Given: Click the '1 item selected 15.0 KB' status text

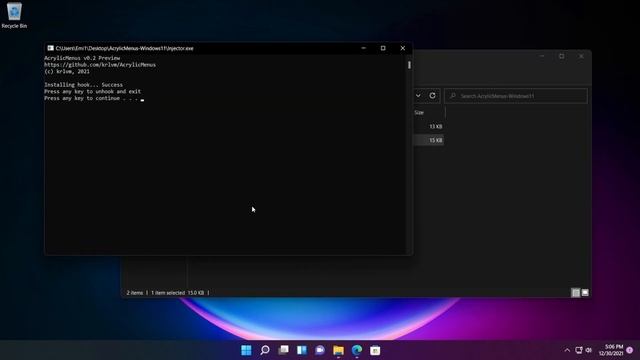Looking at the screenshot, I should tap(177, 293).
